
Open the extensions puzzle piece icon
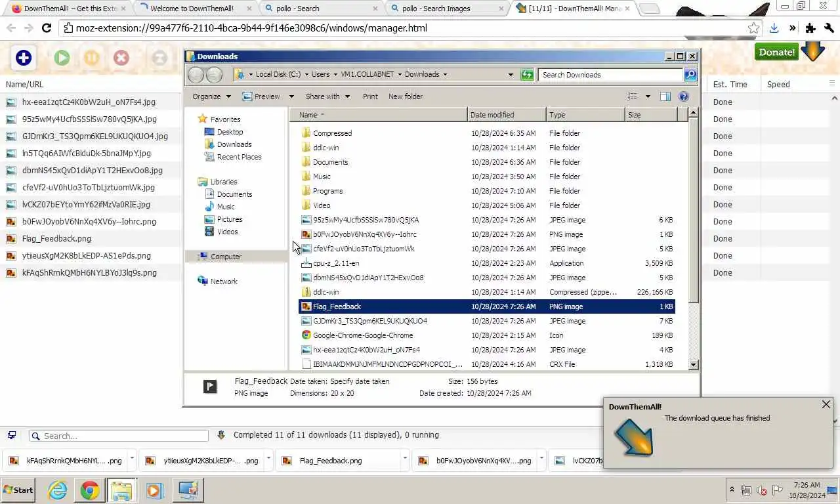pos(810,28)
